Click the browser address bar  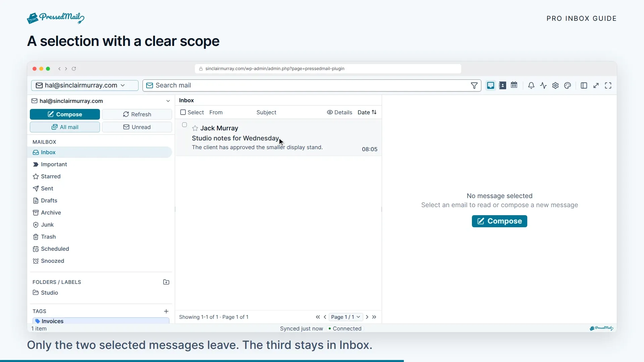click(x=328, y=69)
